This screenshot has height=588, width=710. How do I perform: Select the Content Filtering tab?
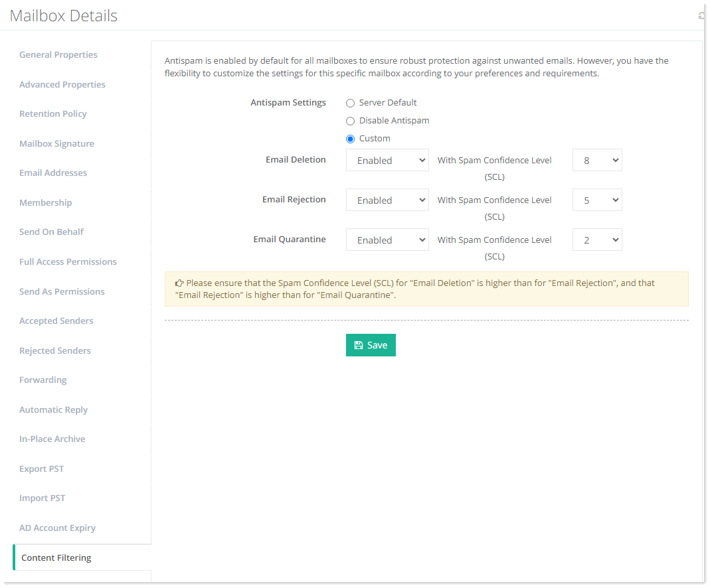click(x=56, y=557)
